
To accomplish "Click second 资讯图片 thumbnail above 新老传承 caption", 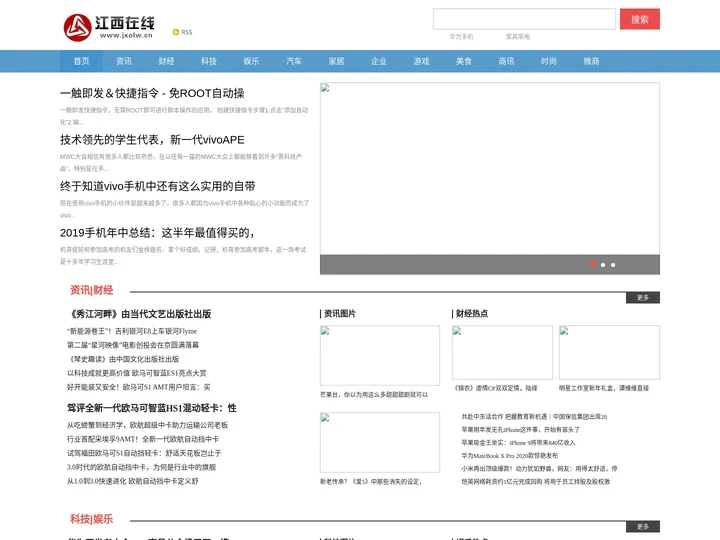I will pyautogui.click(x=380, y=442).
